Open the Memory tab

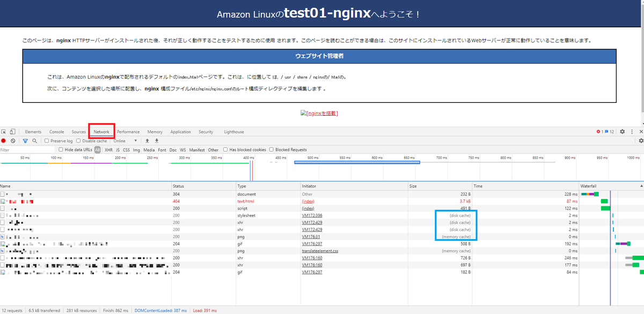pyautogui.click(x=155, y=132)
